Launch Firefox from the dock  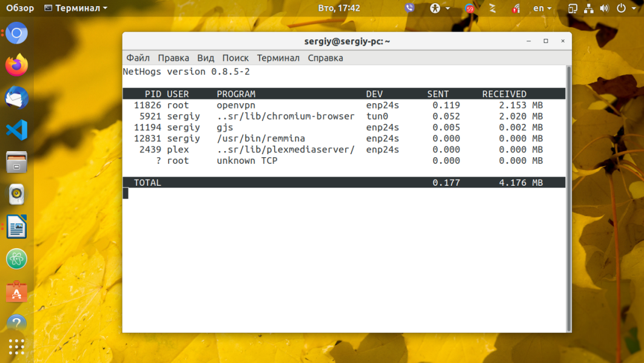pyautogui.click(x=16, y=66)
